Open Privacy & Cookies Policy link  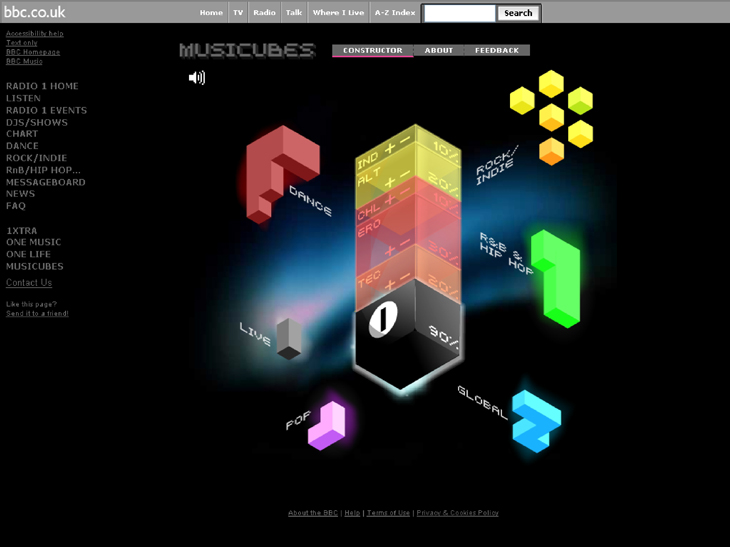coord(458,513)
